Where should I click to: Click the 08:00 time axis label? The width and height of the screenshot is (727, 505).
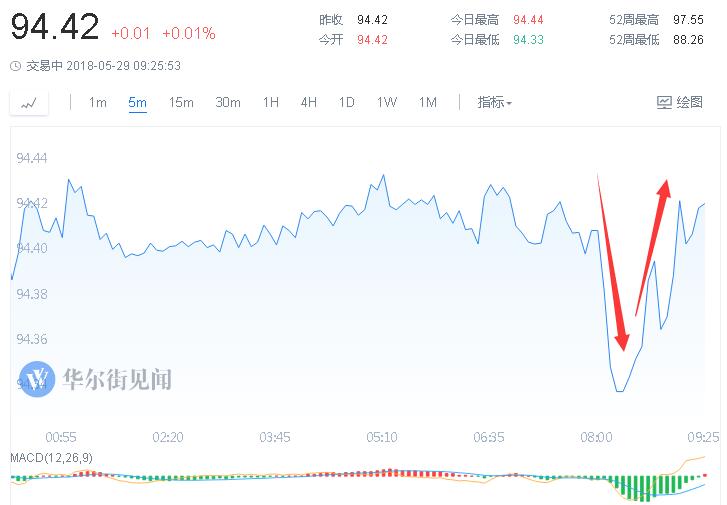pyautogui.click(x=597, y=437)
